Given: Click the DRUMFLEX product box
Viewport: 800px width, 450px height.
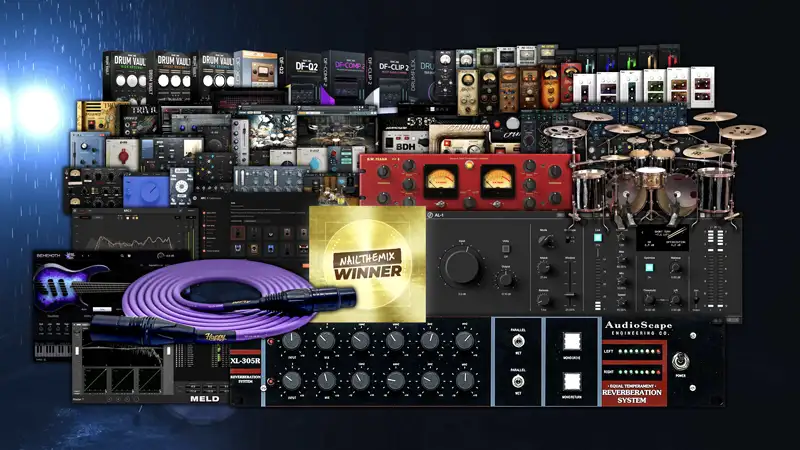Looking at the screenshot, I should pyautogui.click(x=423, y=77).
